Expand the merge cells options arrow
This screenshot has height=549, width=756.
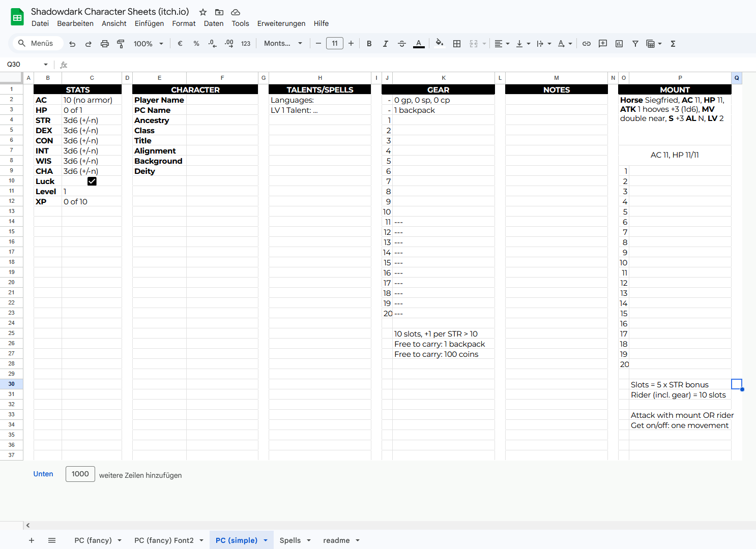[484, 44]
